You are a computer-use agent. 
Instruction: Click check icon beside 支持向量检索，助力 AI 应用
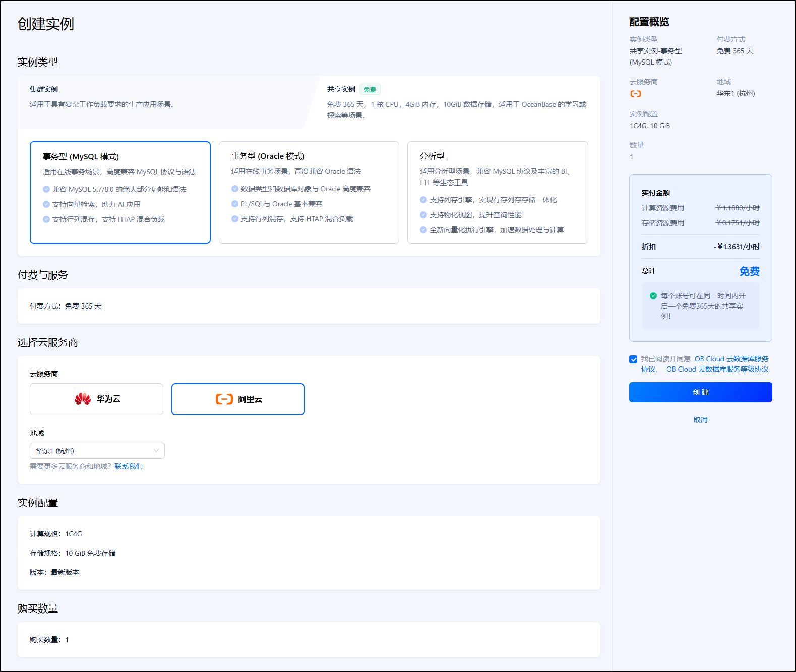(x=46, y=204)
